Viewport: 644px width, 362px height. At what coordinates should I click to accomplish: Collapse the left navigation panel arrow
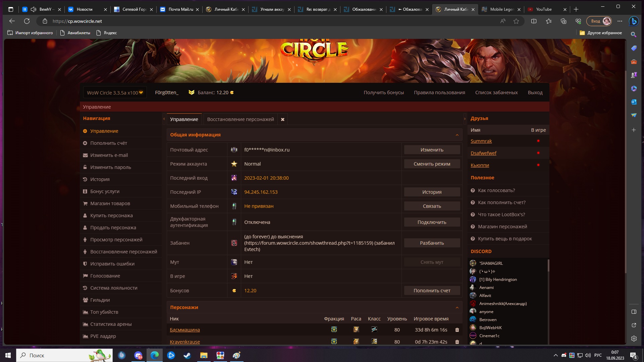pyautogui.click(x=164, y=119)
